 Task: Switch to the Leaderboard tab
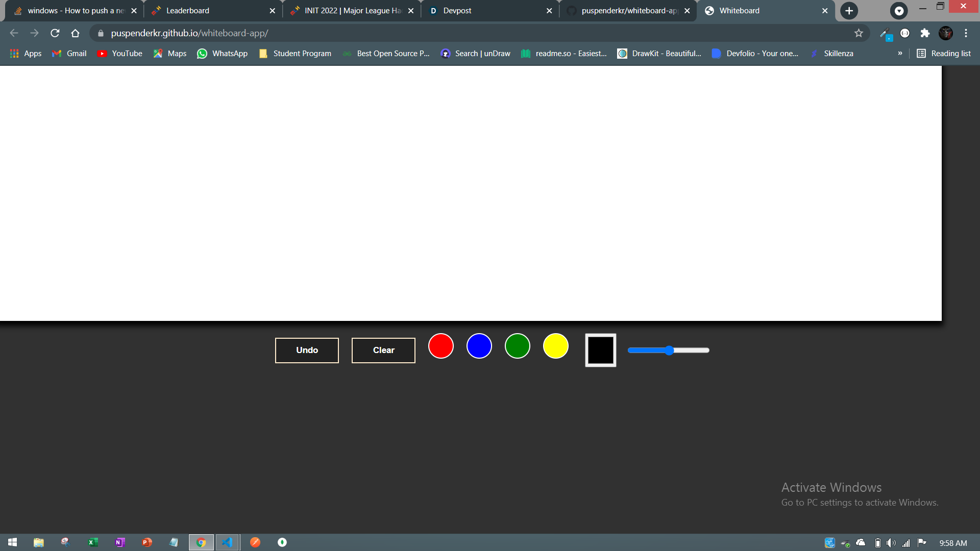point(188,11)
